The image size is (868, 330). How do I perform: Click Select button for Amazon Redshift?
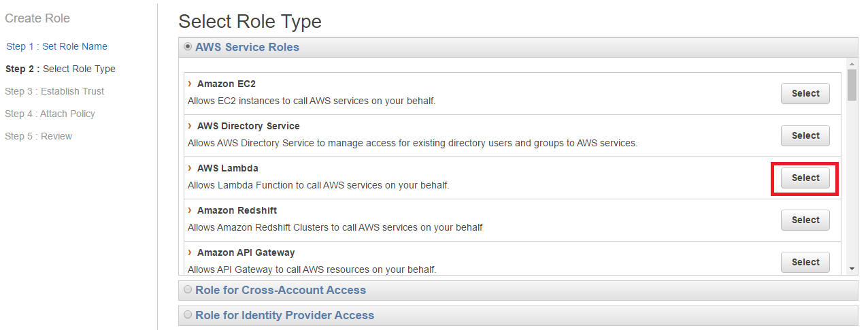[805, 220]
